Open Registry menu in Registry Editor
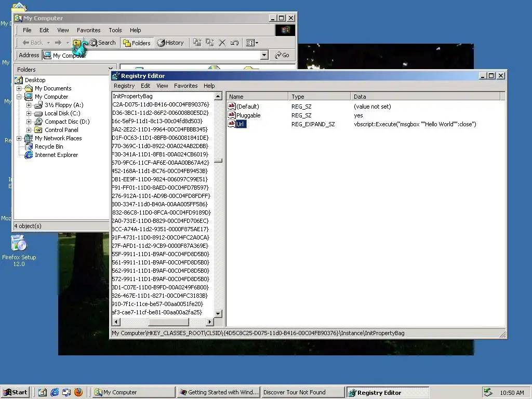 [124, 86]
